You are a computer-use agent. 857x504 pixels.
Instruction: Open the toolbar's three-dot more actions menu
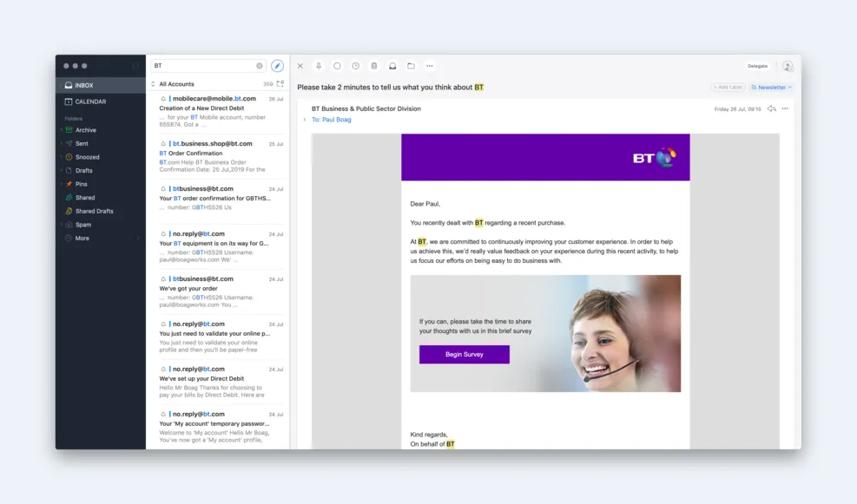pyautogui.click(x=429, y=66)
